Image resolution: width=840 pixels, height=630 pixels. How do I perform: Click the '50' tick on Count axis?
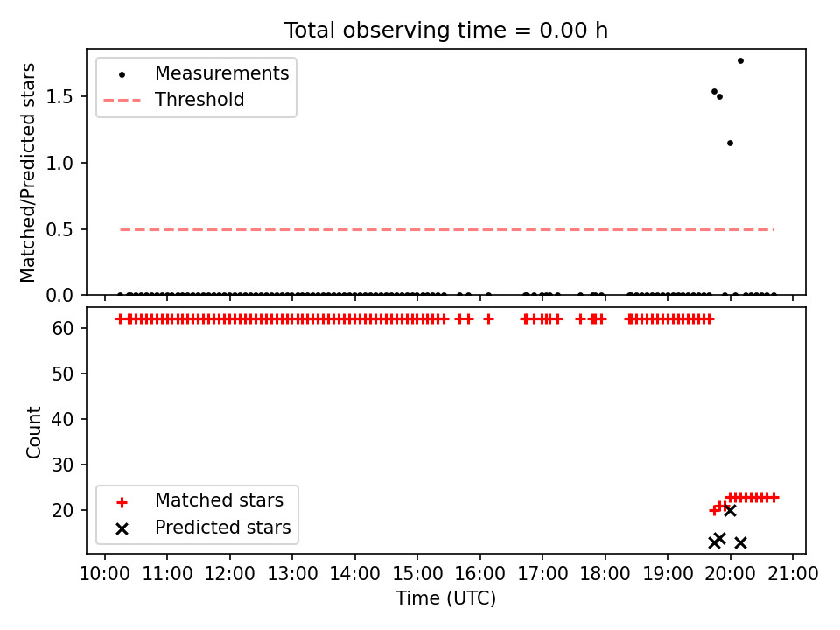pos(63,374)
